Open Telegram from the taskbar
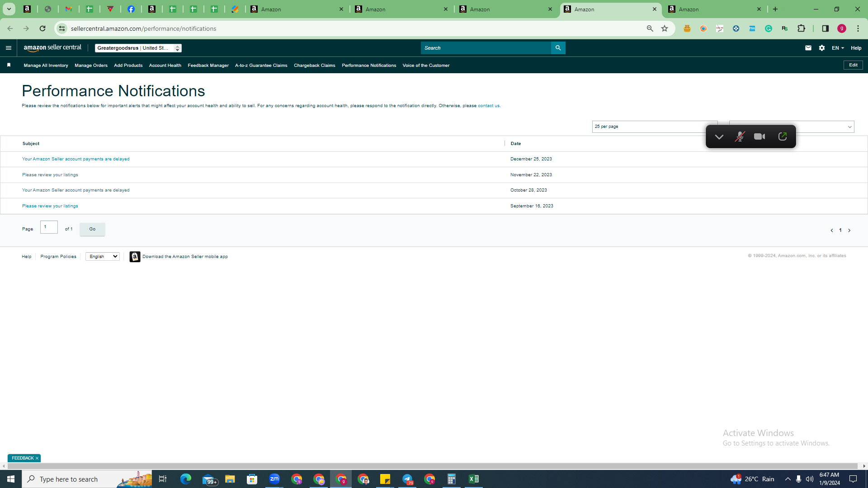 407,479
